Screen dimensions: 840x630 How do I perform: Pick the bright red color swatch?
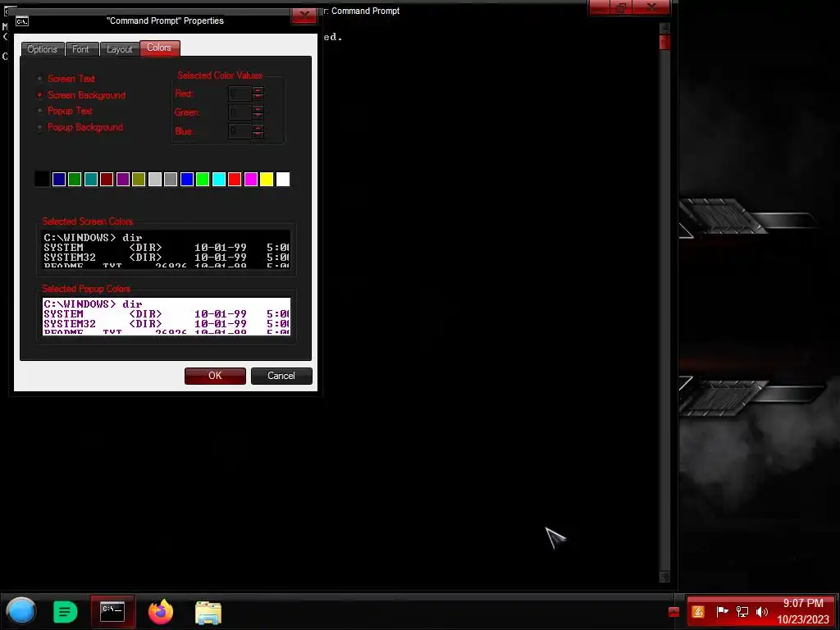click(235, 179)
